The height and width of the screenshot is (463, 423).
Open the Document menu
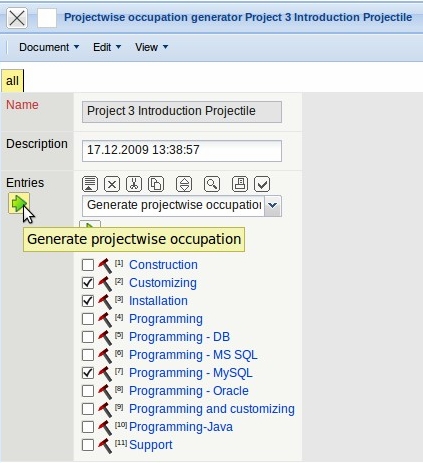pyautogui.click(x=49, y=47)
